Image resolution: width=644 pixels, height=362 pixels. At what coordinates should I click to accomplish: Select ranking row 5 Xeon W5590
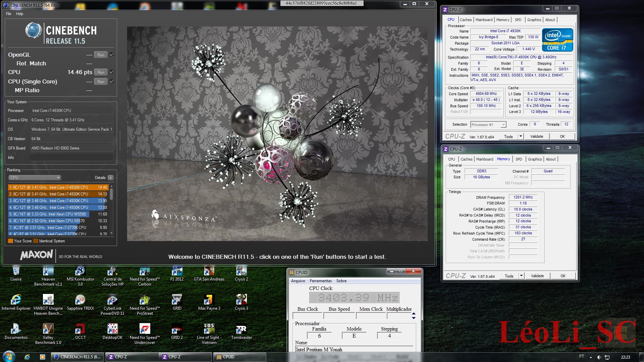coord(58,214)
